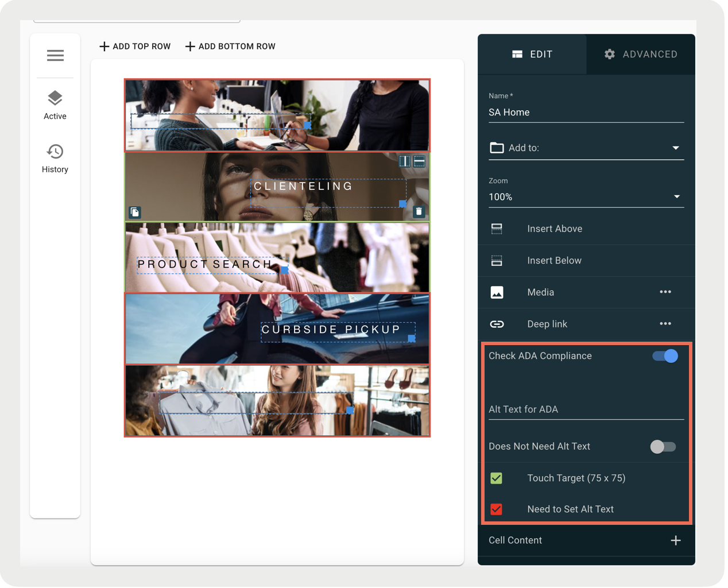
Task: Click the Touch Target (75 x 75) text
Action: 576,478
